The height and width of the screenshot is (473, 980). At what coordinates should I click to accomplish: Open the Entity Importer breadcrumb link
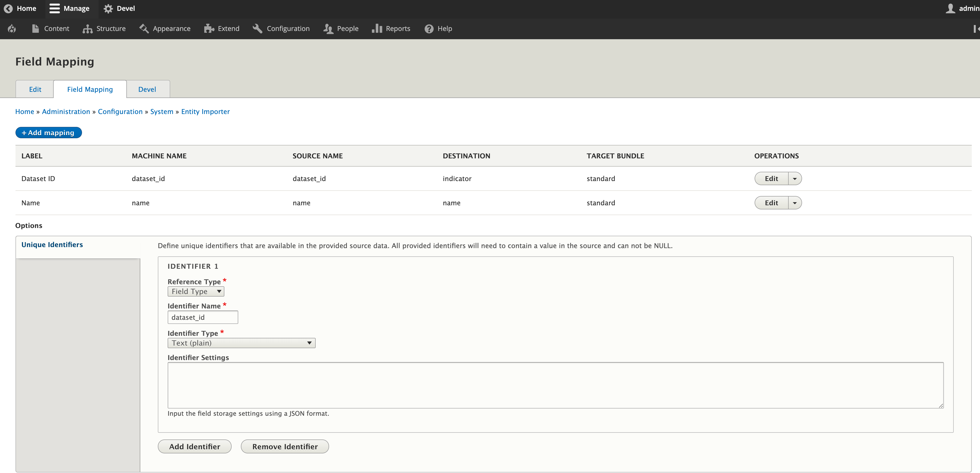206,111
